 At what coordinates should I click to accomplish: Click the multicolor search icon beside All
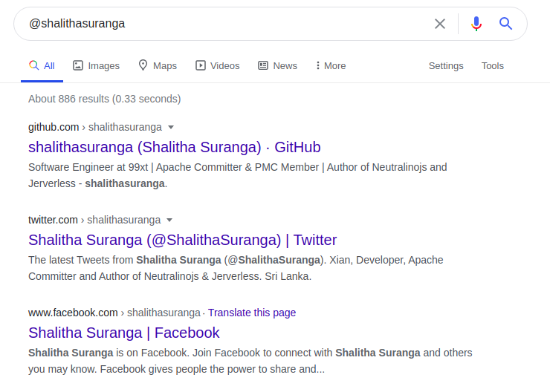click(x=33, y=65)
